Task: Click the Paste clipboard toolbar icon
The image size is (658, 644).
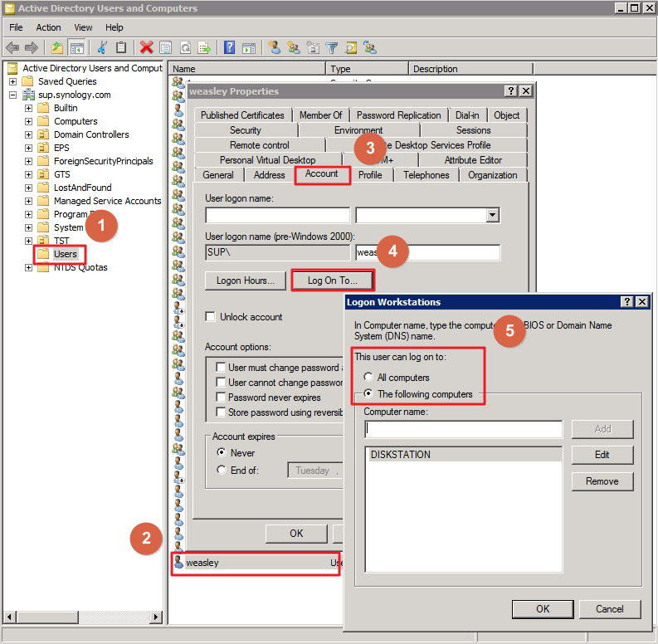Action: coord(121,48)
